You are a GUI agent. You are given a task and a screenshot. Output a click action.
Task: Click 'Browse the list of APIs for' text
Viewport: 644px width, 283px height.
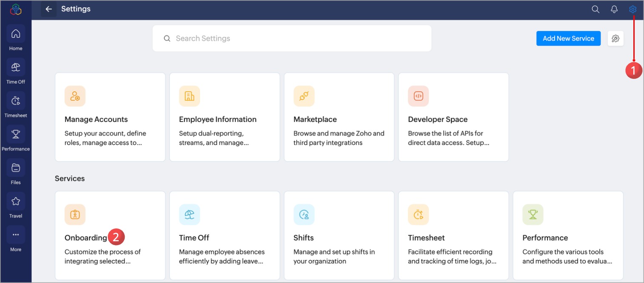(446, 133)
